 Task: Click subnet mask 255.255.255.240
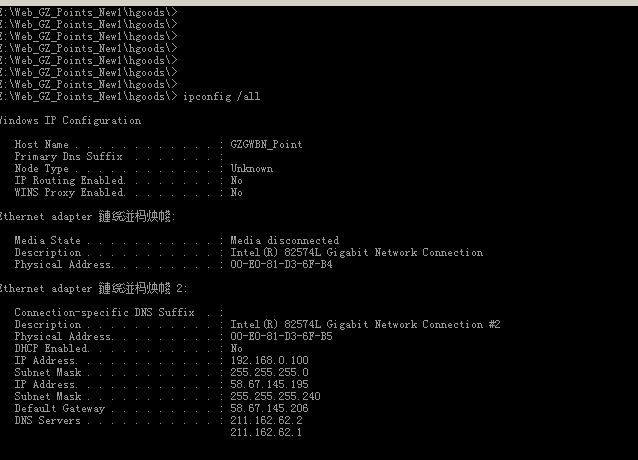[275, 396]
